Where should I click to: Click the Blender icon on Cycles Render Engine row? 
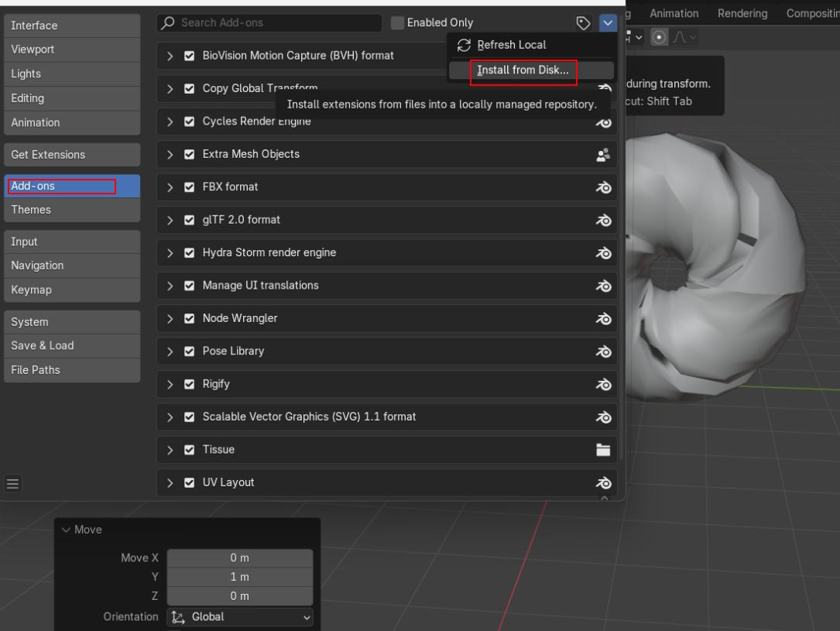(x=603, y=122)
